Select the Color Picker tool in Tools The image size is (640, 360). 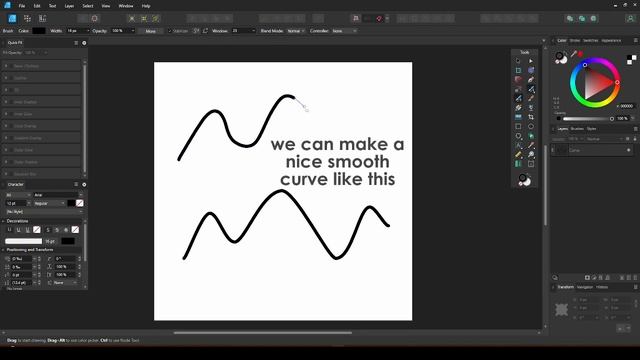pyautogui.click(x=531, y=145)
